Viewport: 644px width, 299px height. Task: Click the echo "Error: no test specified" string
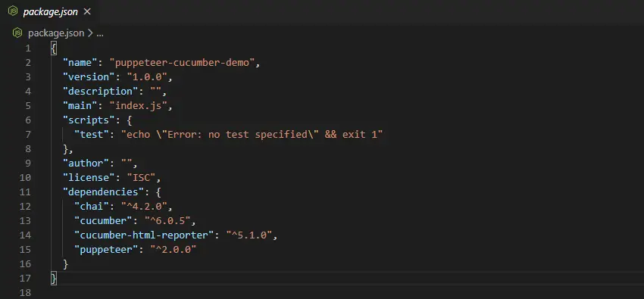pyautogui.click(x=252, y=135)
